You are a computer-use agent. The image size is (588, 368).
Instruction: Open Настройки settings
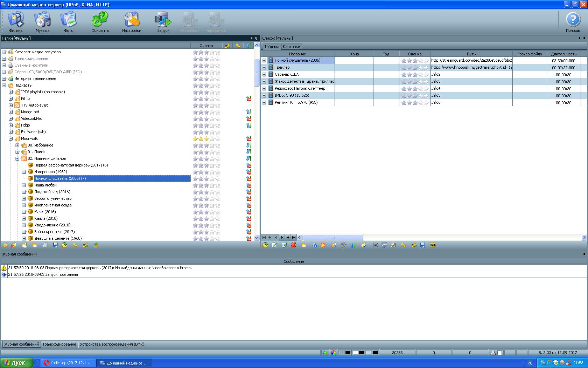[132, 22]
